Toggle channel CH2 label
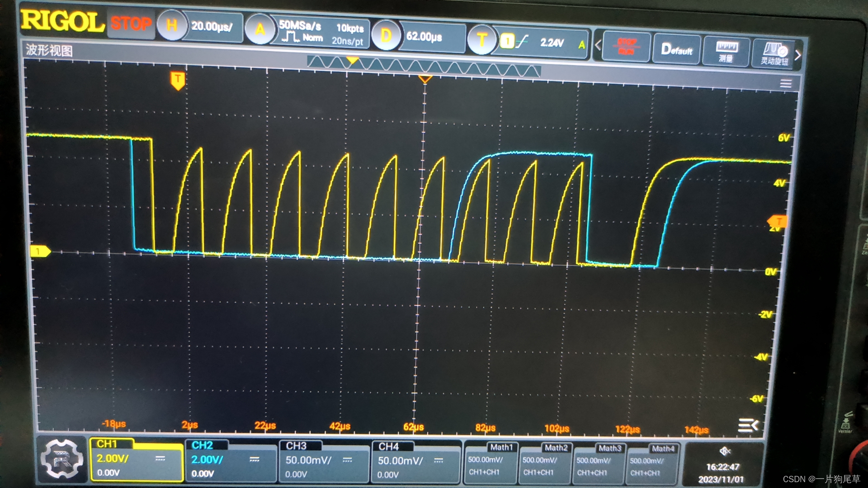 pyautogui.click(x=203, y=445)
